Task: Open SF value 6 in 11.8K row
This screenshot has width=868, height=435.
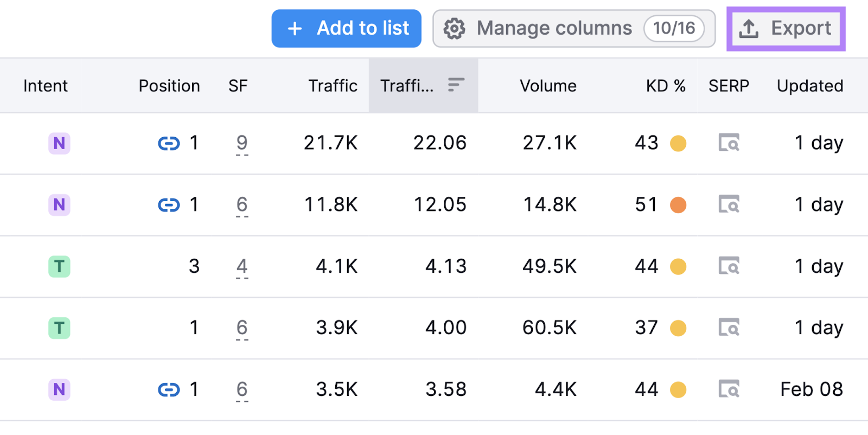Action: 242,206
